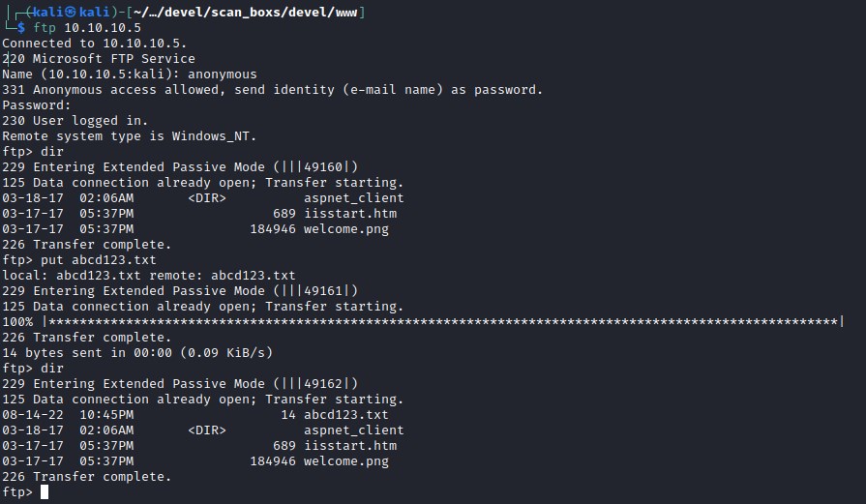Click the "local: abcd123.txt remote: abcd123.txt" line
The image size is (866, 504).
coord(149,276)
